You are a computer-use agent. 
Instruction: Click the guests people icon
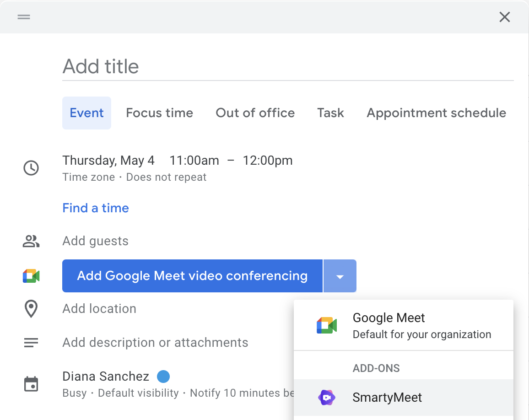pyautogui.click(x=31, y=241)
